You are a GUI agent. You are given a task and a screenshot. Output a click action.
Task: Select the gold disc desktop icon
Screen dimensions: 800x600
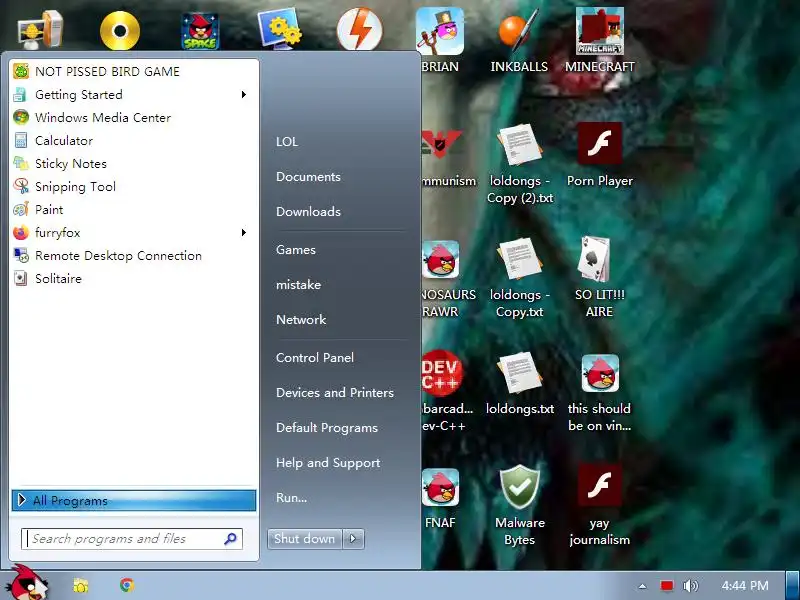[x=120, y=31]
